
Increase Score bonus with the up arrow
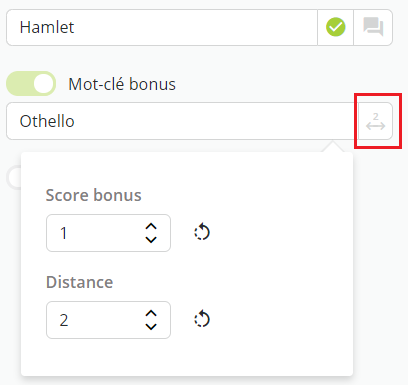click(151, 227)
